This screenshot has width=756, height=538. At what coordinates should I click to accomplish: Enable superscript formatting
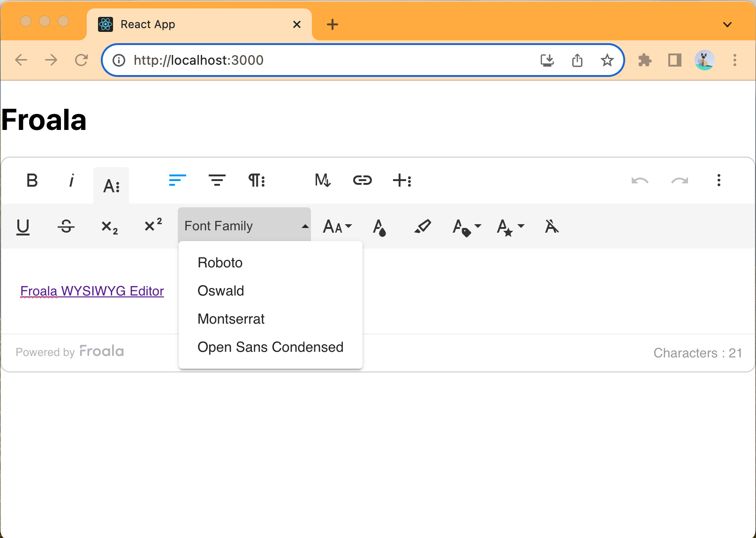(152, 227)
